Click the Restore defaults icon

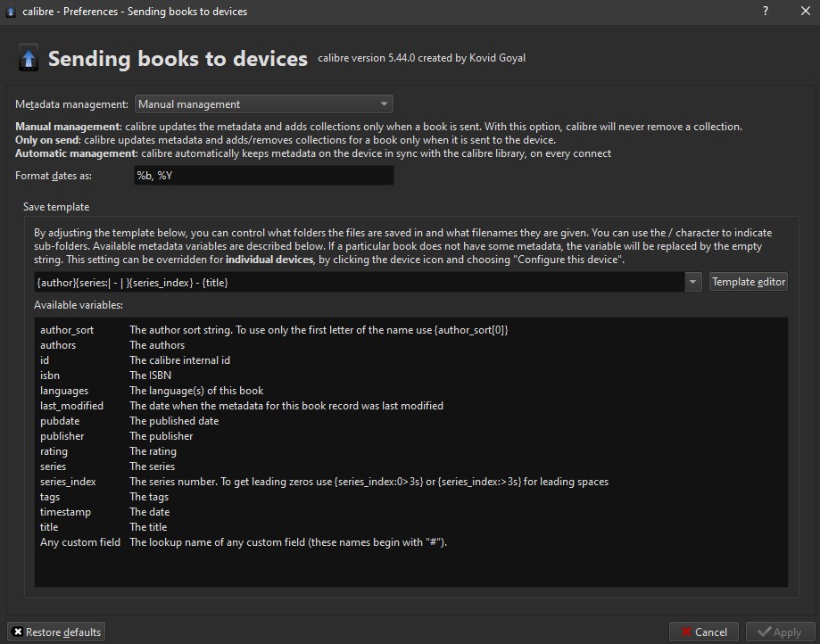click(16, 632)
